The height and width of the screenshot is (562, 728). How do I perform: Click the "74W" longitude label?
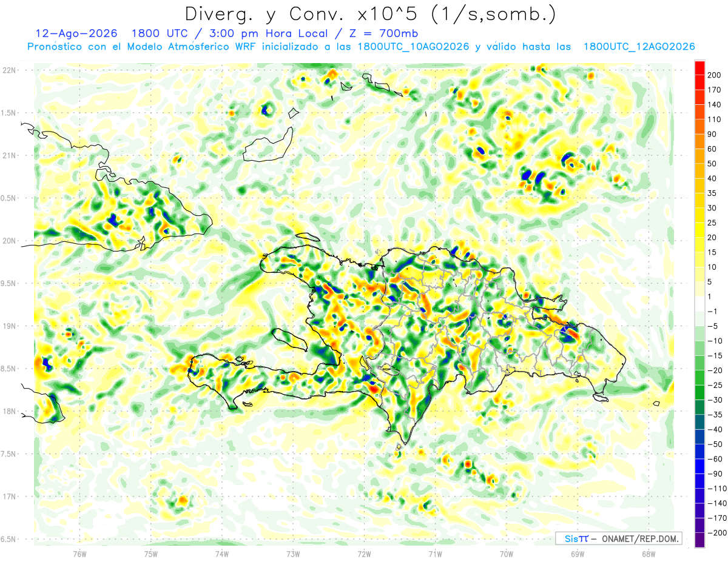(222, 554)
